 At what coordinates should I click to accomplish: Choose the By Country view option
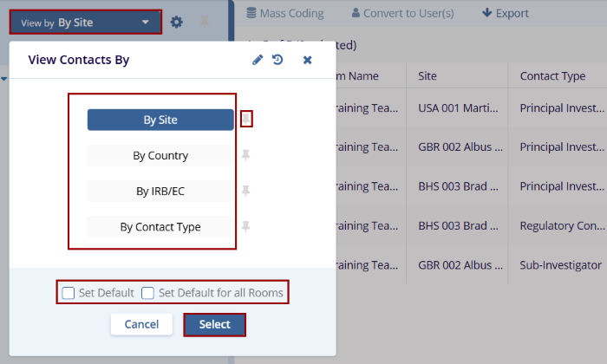tap(160, 156)
